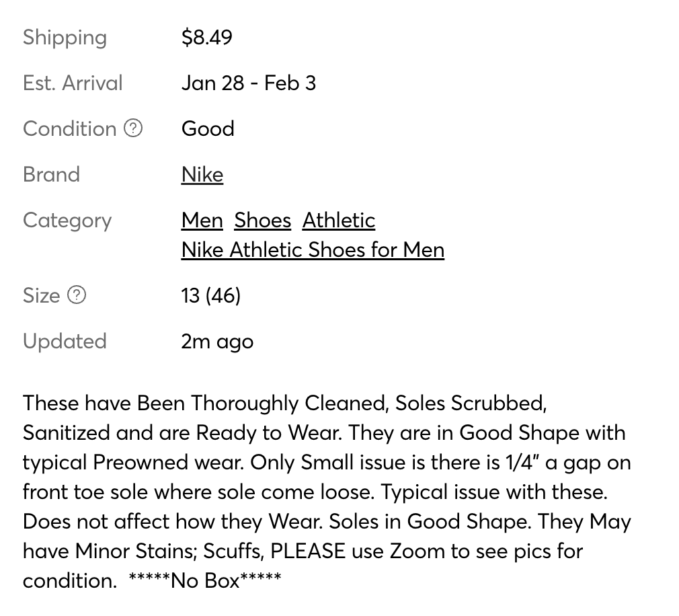Select the size value 13 (46)
679x616 pixels.
[x=210, y=295]
